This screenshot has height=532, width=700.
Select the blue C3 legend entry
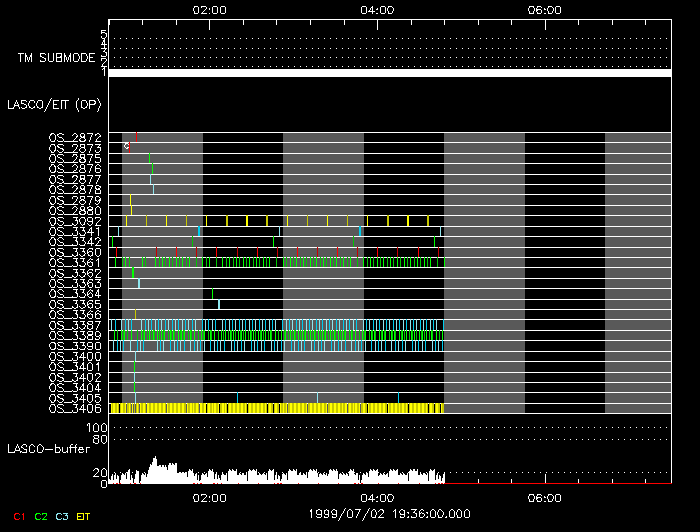[x=62, y=516]
